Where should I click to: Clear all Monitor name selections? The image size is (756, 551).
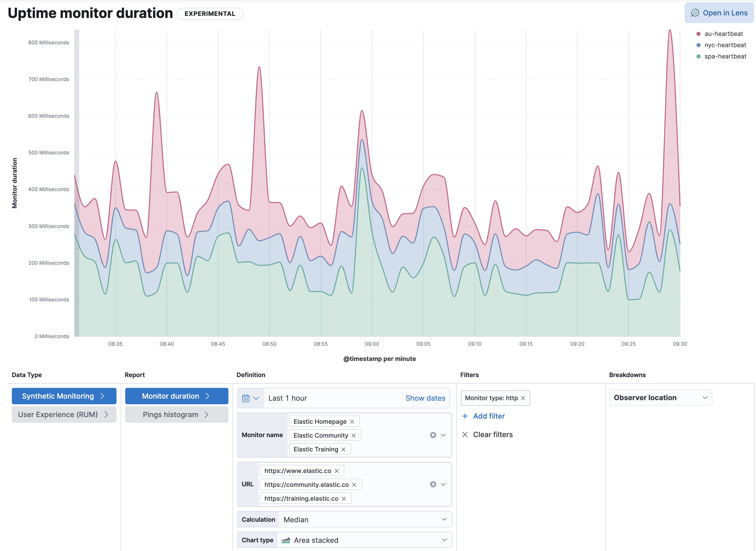coord(433,435)
